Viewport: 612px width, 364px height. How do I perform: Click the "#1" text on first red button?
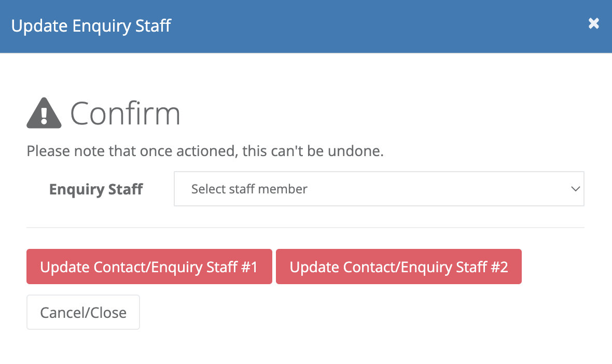(x=249, y=267)
